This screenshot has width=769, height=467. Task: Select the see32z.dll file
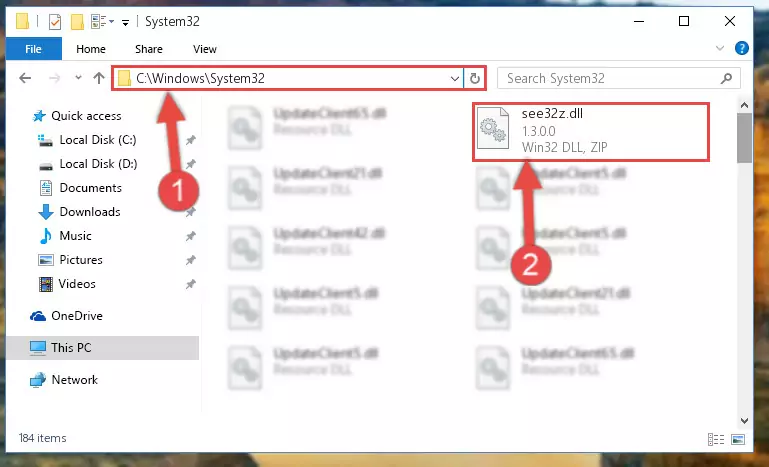[590, 131]
